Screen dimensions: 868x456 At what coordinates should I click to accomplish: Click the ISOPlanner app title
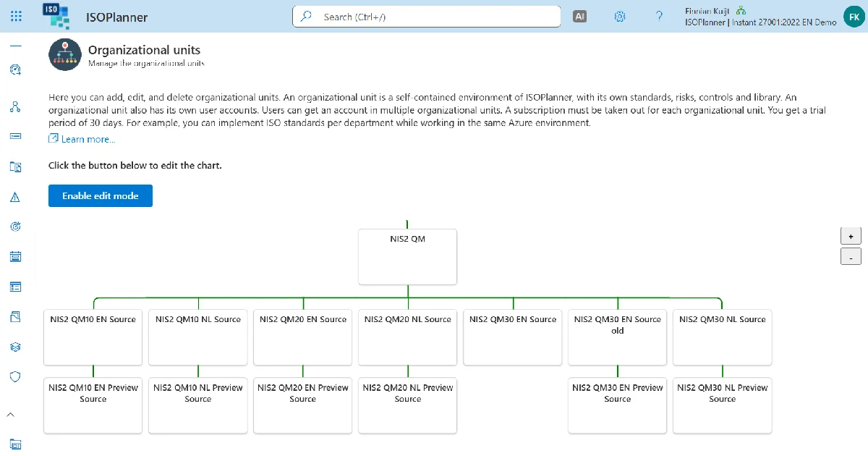[116, 17]
